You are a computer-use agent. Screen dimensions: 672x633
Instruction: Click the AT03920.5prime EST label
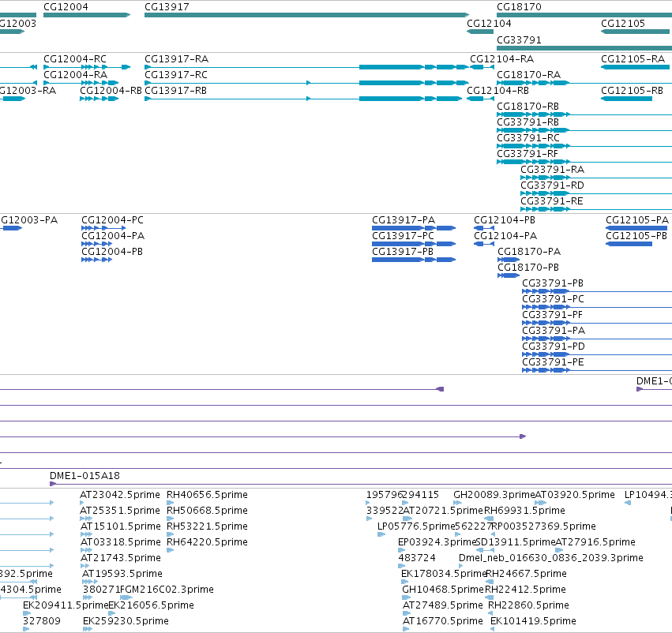click(575, 495)
